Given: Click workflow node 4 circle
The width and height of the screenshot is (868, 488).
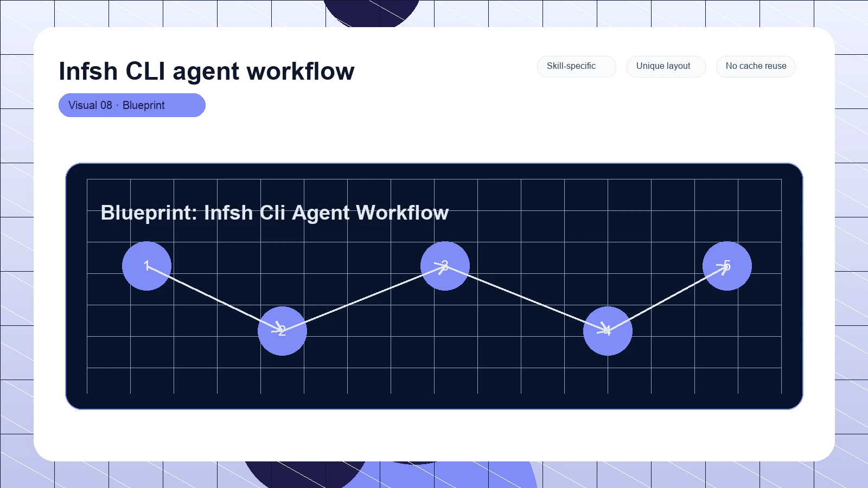Looking at the screenshot, I should click(608, 331).
